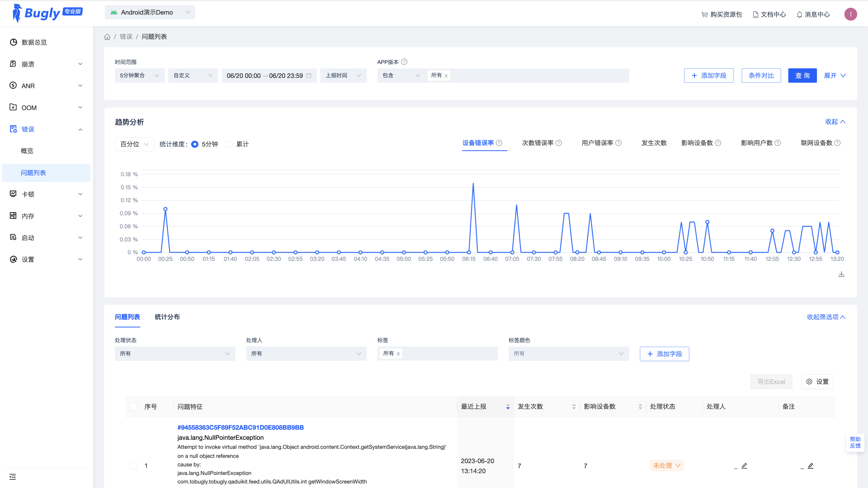Select the 累计 radio option

click(x=229, y=144)
